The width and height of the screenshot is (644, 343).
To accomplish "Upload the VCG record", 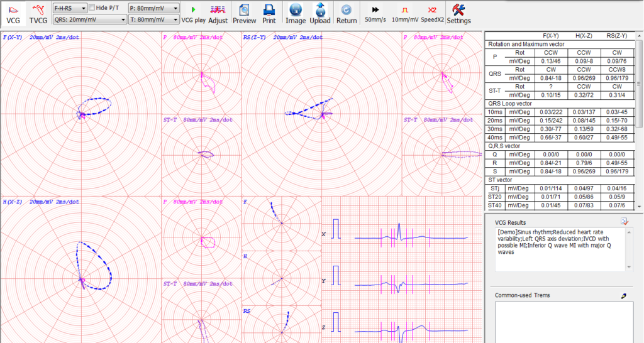I will click(x=320, y=13).
